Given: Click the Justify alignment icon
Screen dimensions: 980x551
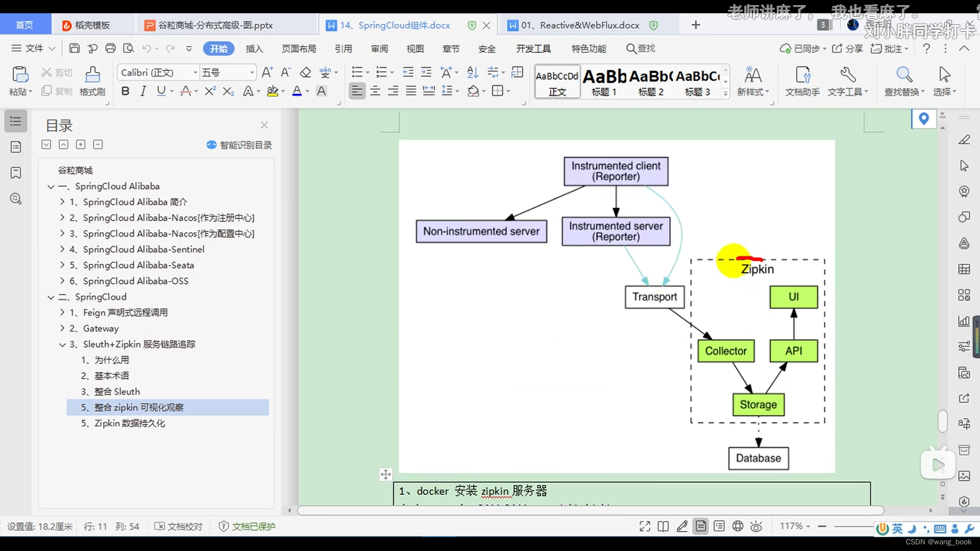Looking at the screenshot, I should 411,91.
